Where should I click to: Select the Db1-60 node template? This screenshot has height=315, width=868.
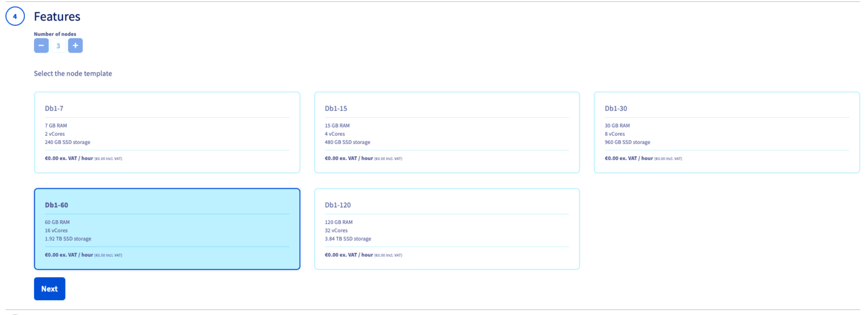[x=167, y=229]
